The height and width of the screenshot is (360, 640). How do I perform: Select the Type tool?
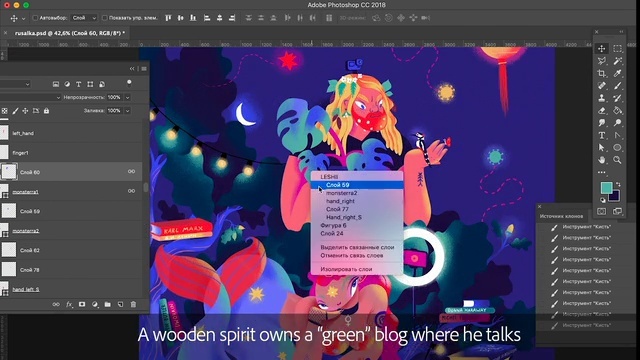pos(602,135)
